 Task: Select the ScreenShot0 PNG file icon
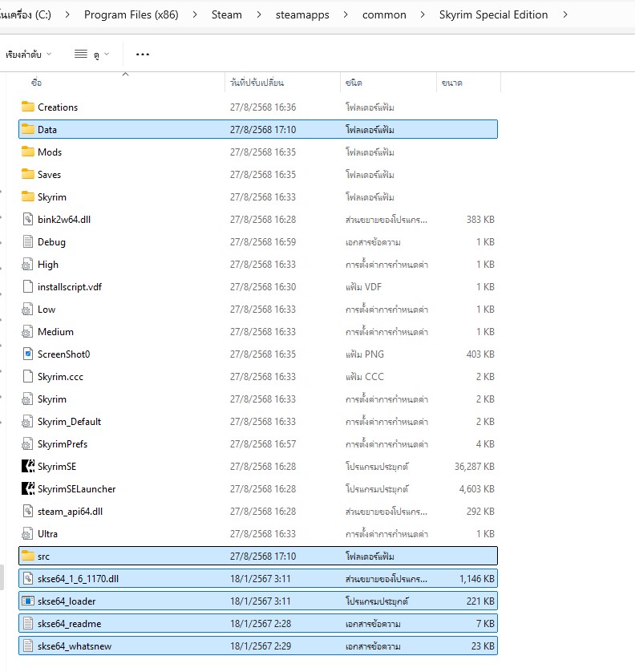[x=28, y=354]
